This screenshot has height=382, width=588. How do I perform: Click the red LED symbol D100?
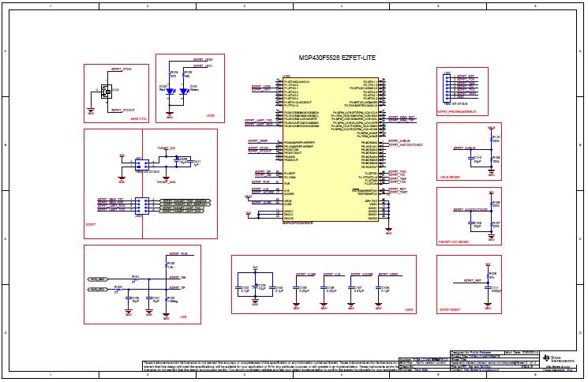pos(171,91)
